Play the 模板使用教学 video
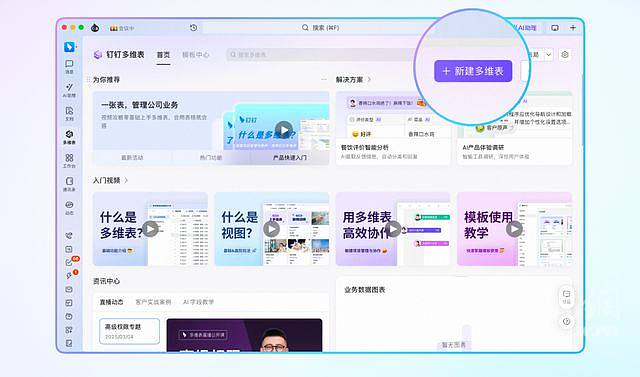This screenshot has height=377, width=640. tap(514, 229)
